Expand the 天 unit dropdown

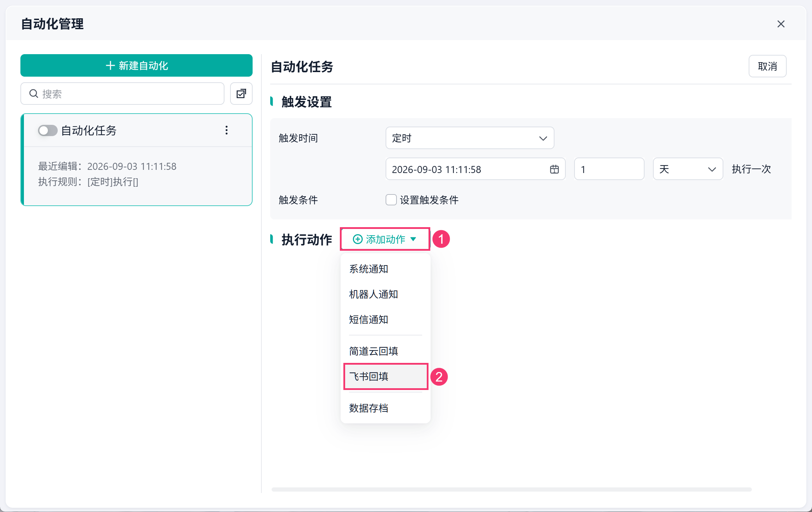tap(688, 169)
